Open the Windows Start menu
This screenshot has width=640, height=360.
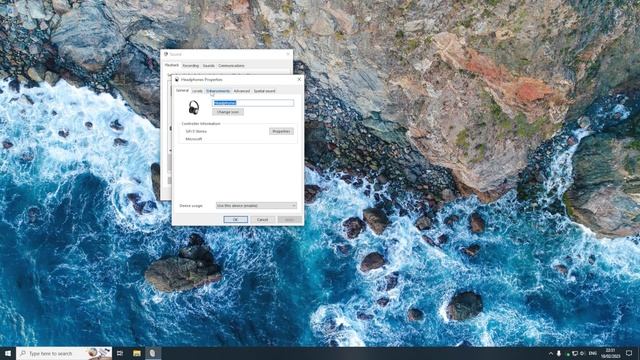click(x=8, y=353)
